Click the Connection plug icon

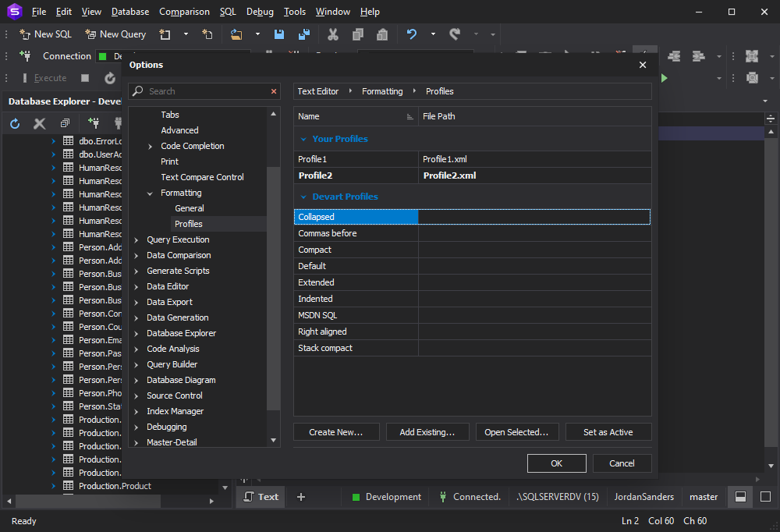click(25, 55)
